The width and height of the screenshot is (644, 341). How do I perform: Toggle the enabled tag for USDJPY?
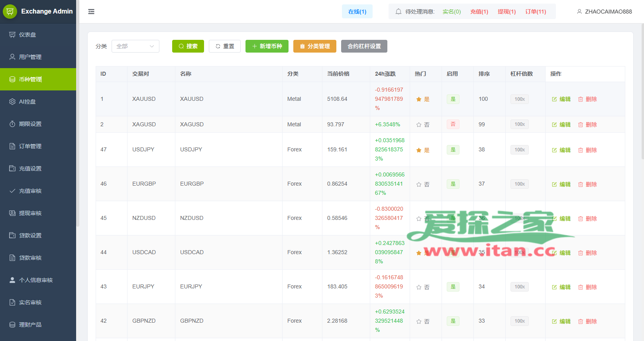pos(453,150)
